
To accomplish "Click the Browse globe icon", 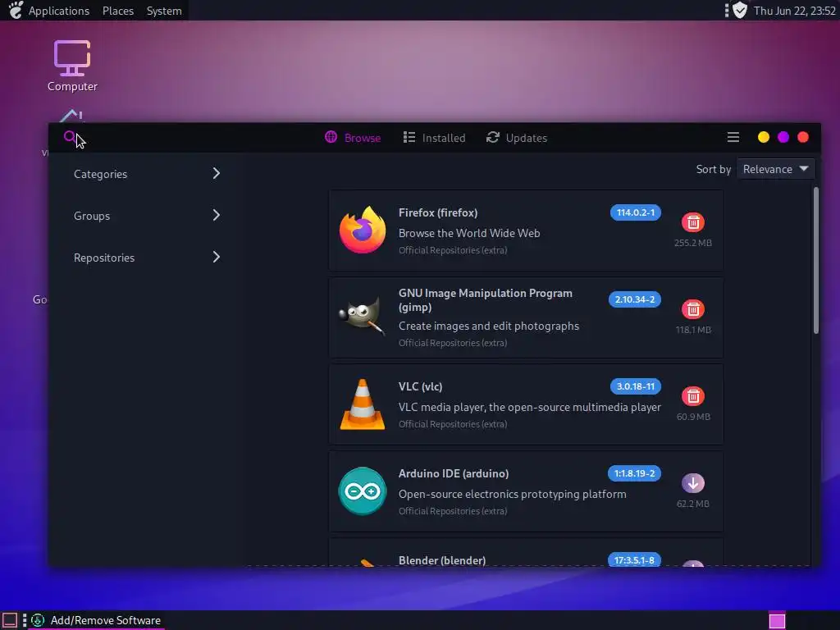I will click(331, 137).
